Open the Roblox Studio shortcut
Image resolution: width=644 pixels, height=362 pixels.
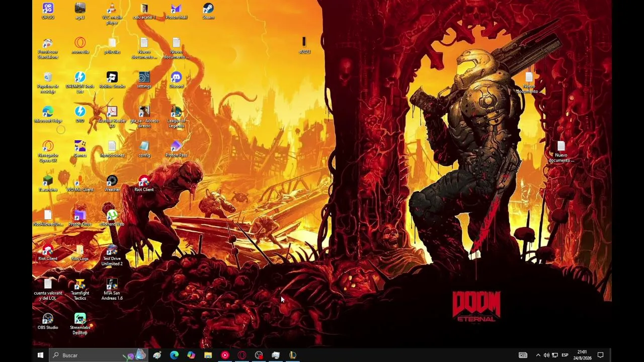pyautogui.click(x=112, y=80)
